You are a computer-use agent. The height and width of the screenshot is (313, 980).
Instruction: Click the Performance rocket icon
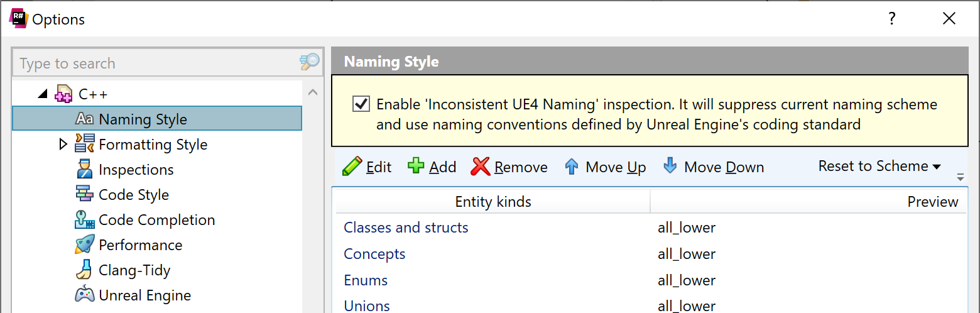(84, 245)
